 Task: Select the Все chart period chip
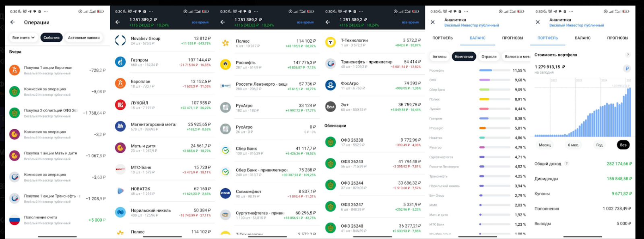point(623,145)
